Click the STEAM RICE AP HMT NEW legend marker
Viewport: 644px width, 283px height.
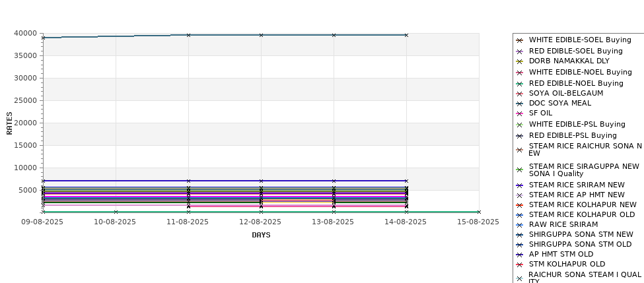pos(520,195)
